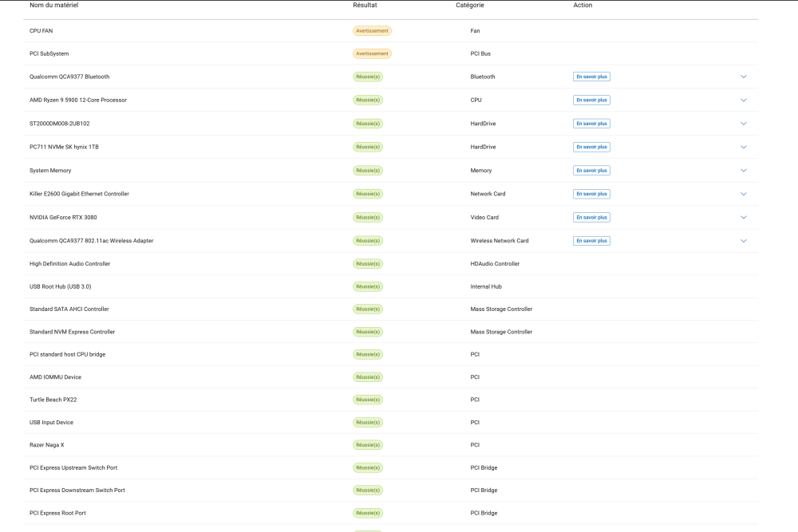This screenshot has width=798, height=532.
Task: Select Standard SATA AHCI Controller text
Action: coord(69,309)
